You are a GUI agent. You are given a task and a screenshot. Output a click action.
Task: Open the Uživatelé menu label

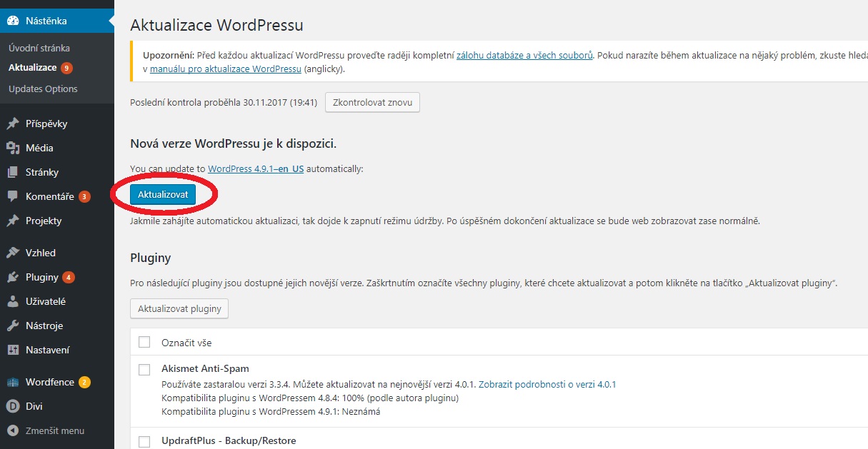pos(46,301)
